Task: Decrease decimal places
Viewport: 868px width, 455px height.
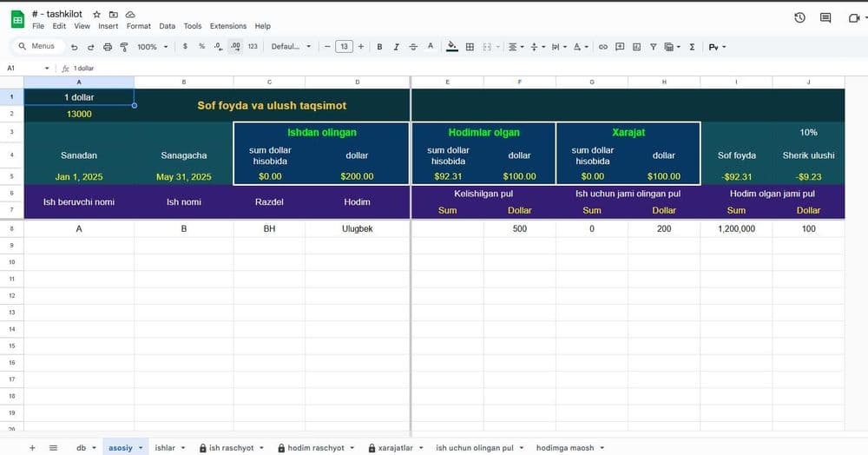Action: coord(218,47)
